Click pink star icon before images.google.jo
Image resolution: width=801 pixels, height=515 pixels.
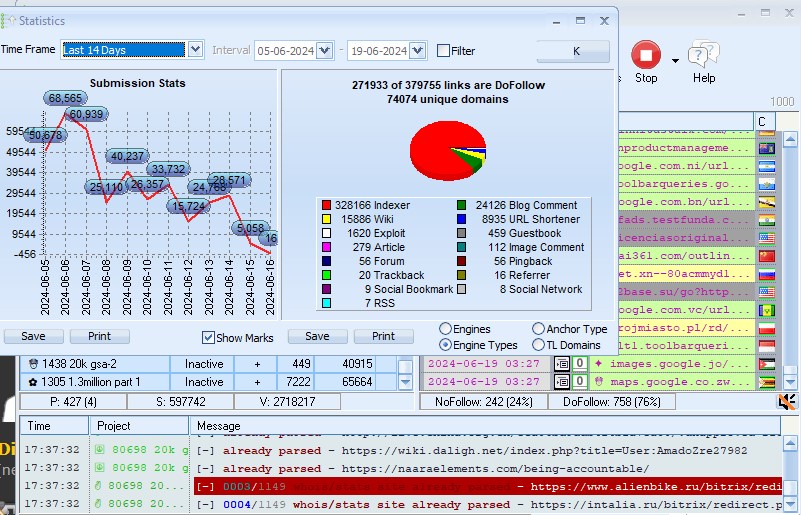(599, 363)
